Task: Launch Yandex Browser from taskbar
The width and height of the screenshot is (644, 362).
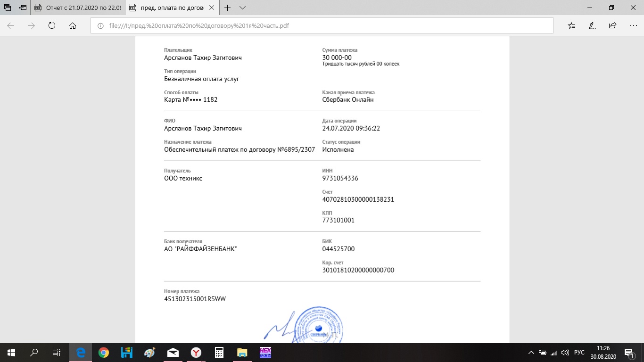Action: (196, 353)
